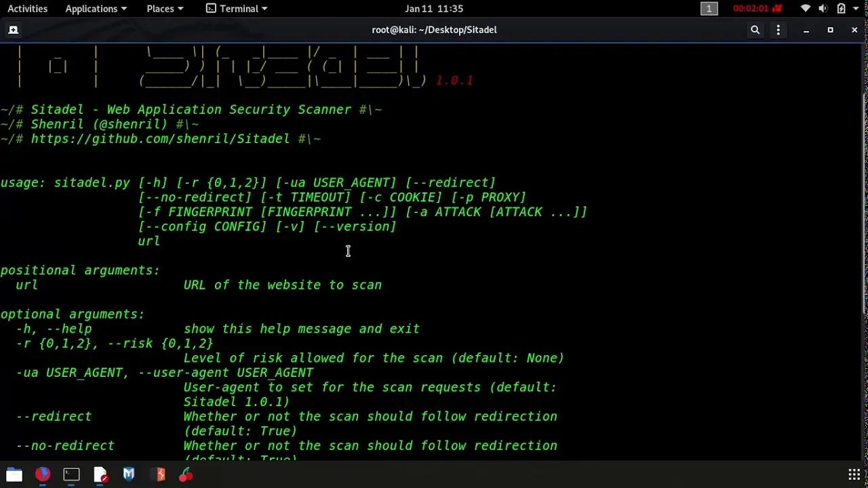The height and width of the screenshot is (488, 868).
Task: Open the Terminal menu in the top bar
Action: click(235, 8)
